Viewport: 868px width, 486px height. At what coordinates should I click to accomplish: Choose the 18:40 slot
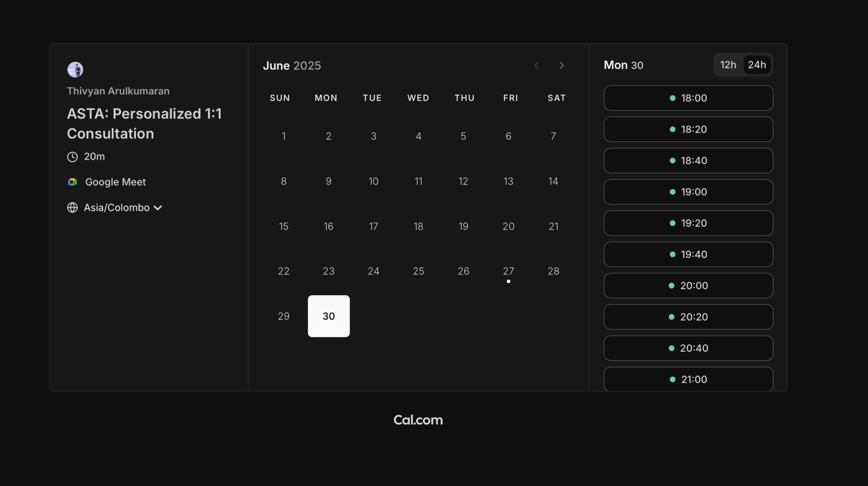[x=688, y=160]
